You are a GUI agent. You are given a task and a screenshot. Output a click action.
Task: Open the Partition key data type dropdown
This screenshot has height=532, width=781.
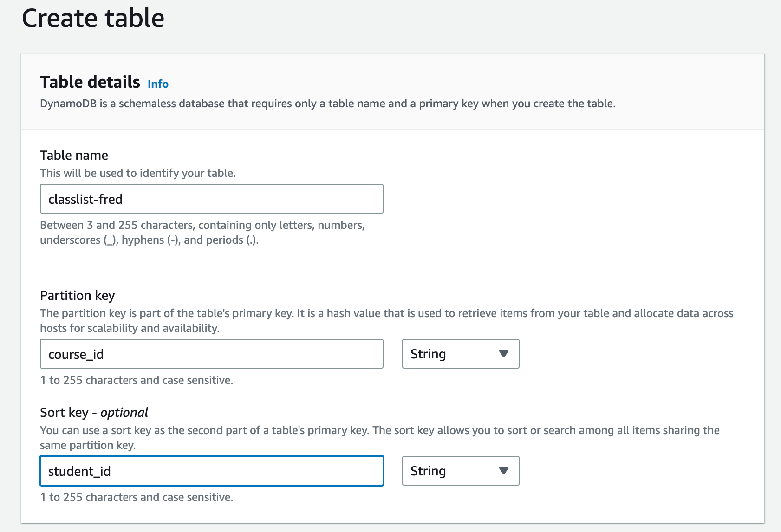point(460,354)
